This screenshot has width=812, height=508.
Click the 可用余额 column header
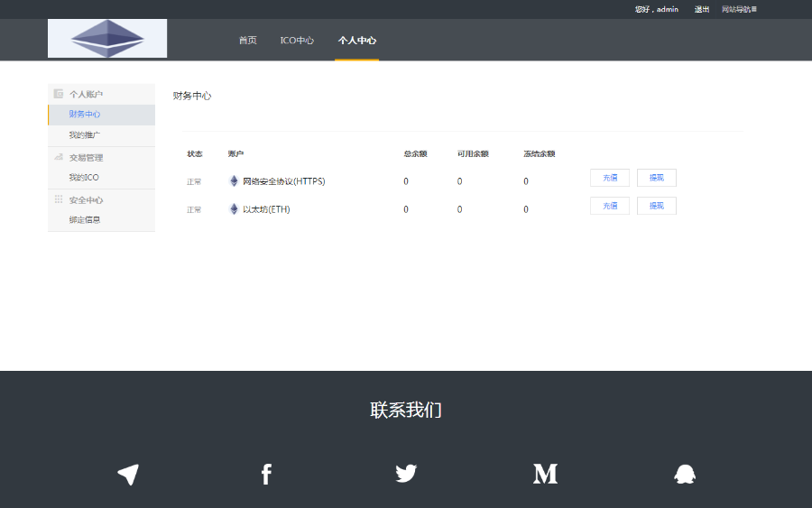tap(473, 153)
